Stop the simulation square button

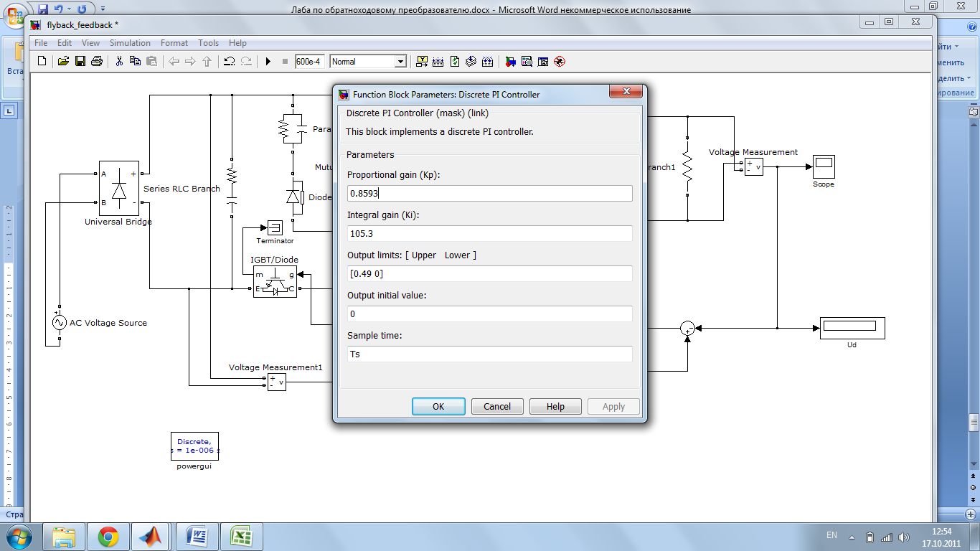point(285,62)
